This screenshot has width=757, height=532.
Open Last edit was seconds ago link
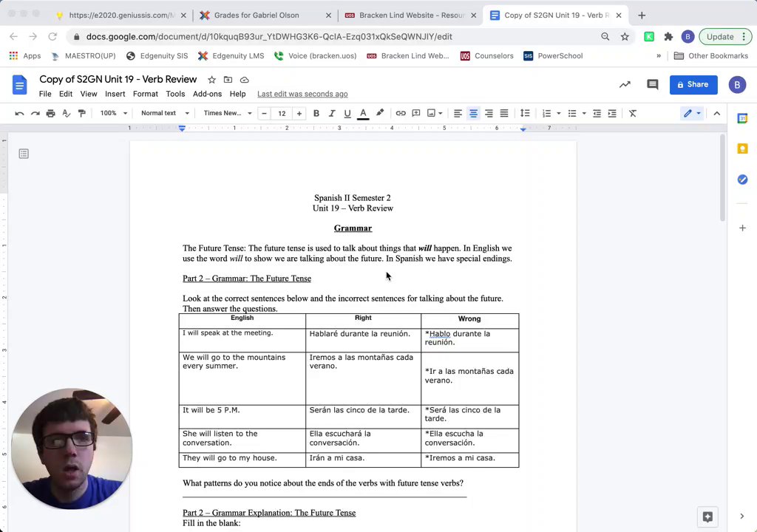pyautogui.click(x=302, y=94)
